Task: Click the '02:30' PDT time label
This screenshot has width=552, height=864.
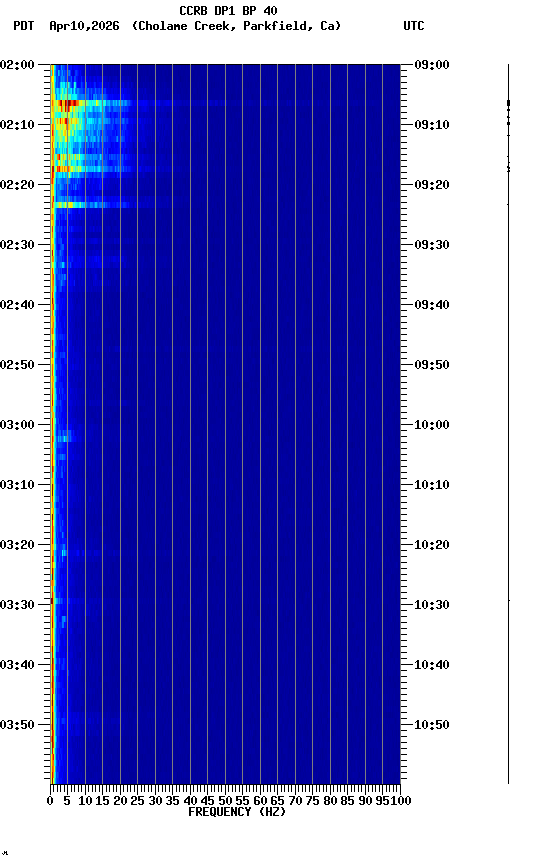Action: pyautogui.click(x=17, y=245)
